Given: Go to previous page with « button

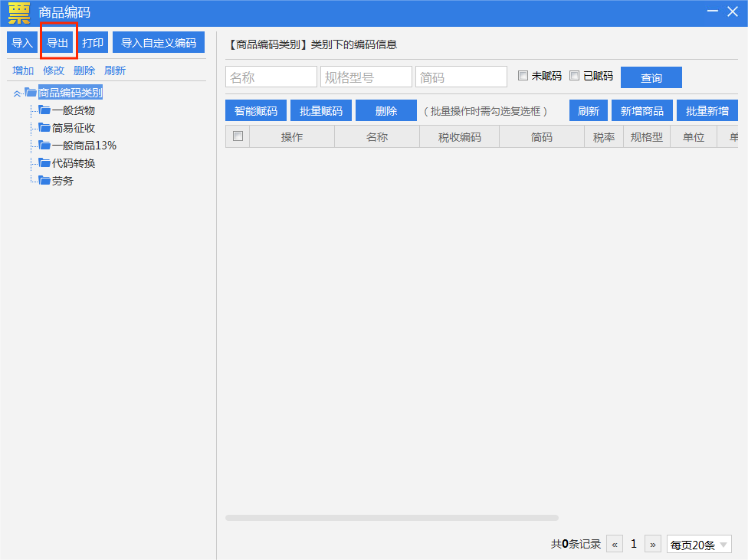Looking at the screenshot, I should click(x=615, y=544).
